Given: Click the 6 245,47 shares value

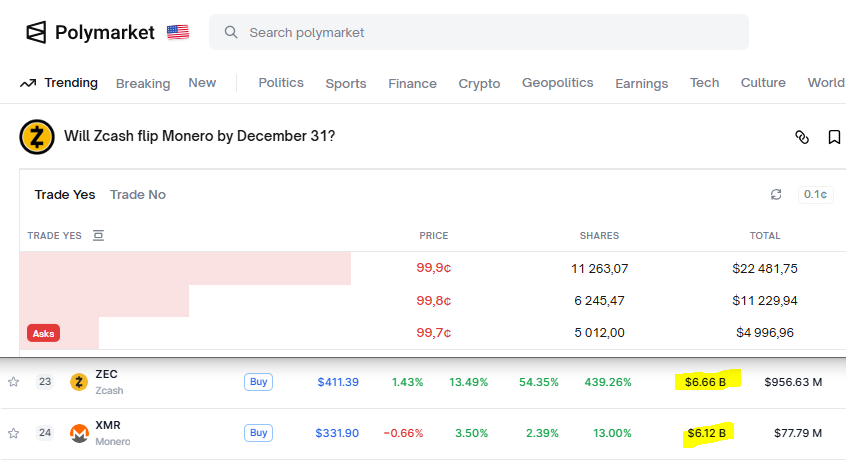Looking at the screenshot, I should coord(599,301).
